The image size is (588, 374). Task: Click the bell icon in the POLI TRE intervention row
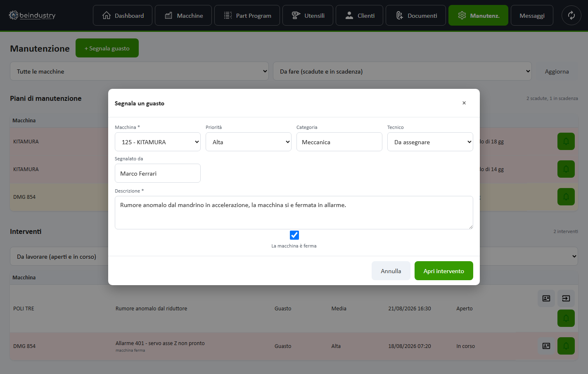click(x=566, y=318)
